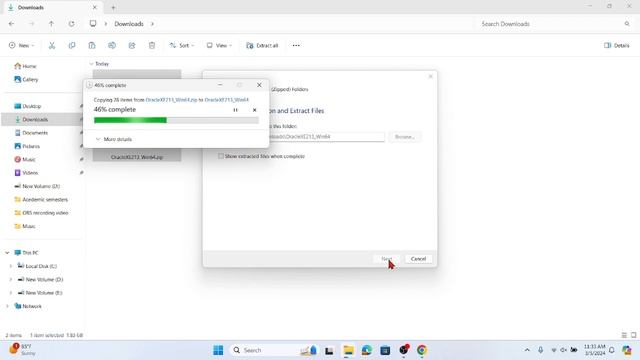The image size is (640, 360).
Task: Go up one folder level arrow
Action: tap(51, 24)
